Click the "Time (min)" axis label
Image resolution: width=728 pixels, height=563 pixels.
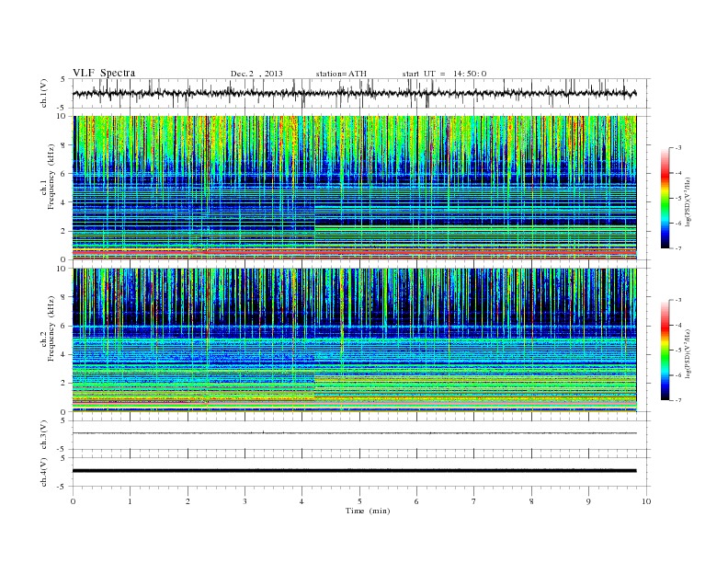(x=368, y=511)
